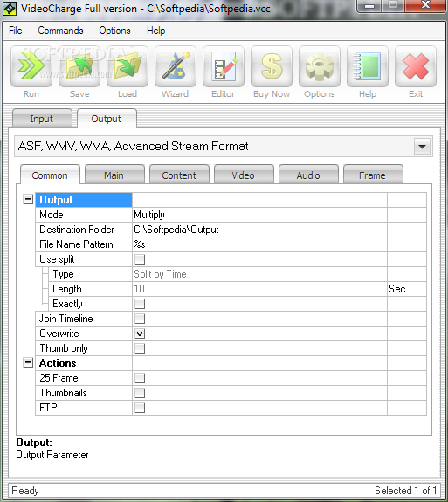Click the Type value Split by Time

(x=160, y=274)
